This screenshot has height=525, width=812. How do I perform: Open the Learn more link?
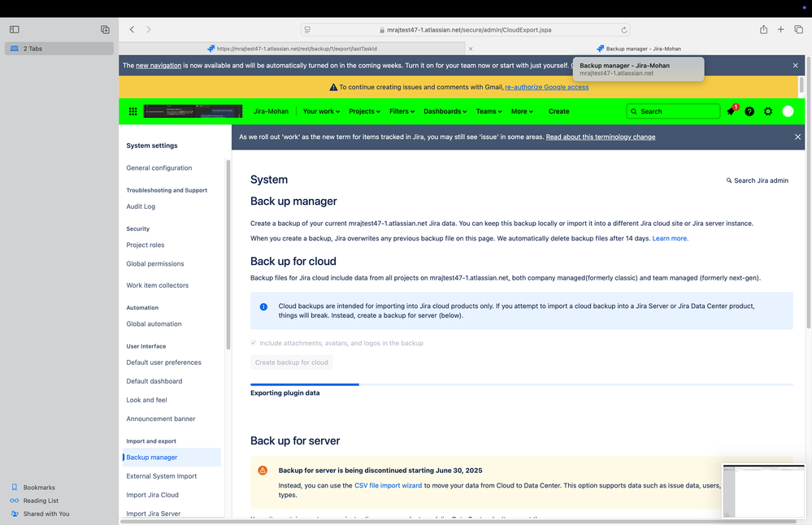pyautogui.click(x=672, y=236)
